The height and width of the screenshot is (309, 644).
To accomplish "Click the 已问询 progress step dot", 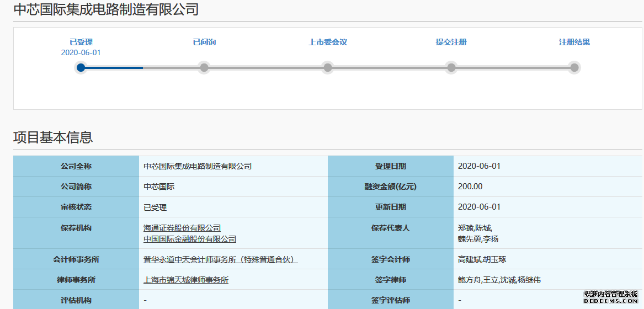I will click(x=204, y=67).
